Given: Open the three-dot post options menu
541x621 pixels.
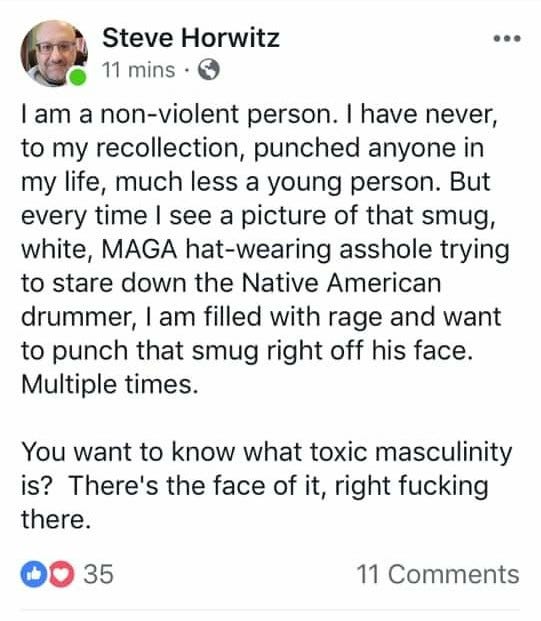Looking at the screenshot, I should [x=507, y=38].
